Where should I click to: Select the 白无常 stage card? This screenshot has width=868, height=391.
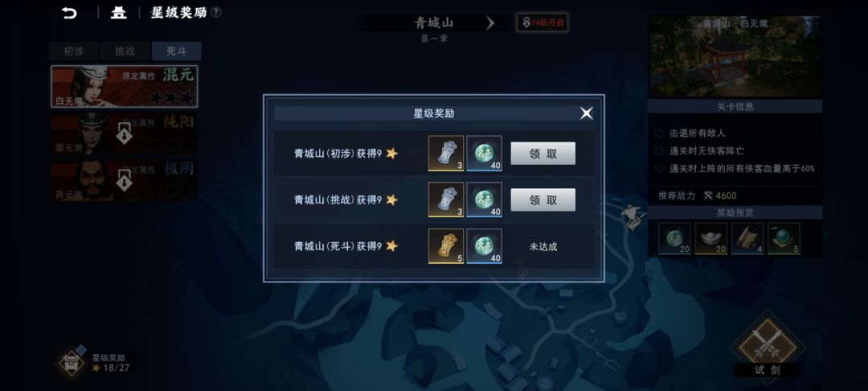pyautogui.click(x=124, y=86)
